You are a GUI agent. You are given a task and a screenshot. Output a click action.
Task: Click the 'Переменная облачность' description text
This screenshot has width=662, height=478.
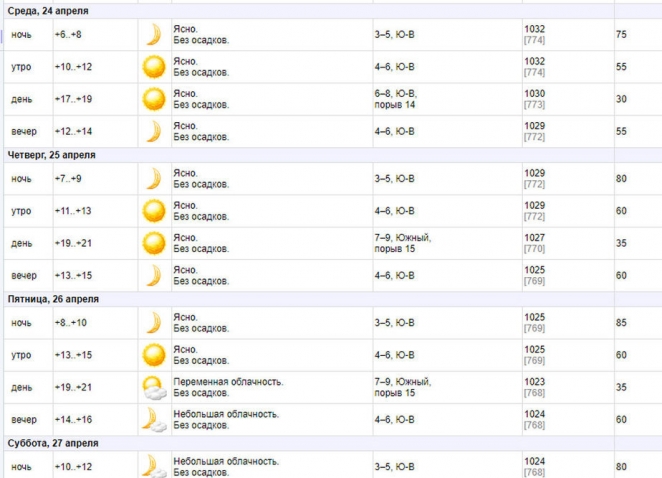click(x=229, y=381)
